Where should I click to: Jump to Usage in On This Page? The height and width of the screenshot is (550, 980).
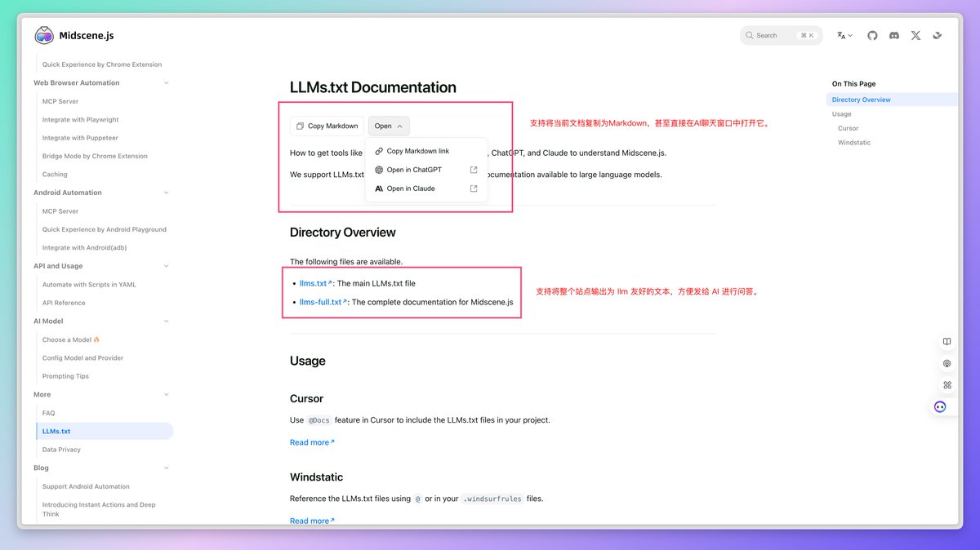pos(841,114)
